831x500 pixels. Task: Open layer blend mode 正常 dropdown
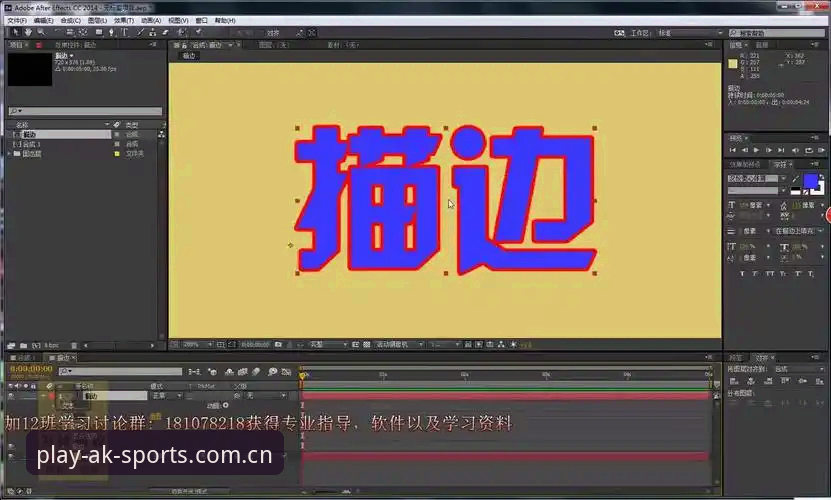point(166,396)
